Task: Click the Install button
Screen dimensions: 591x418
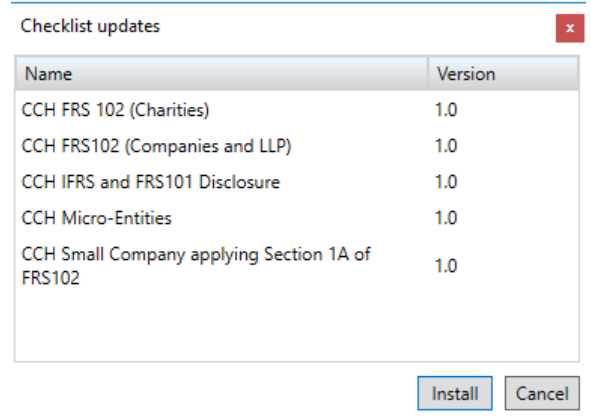Action: coord(455,393)
